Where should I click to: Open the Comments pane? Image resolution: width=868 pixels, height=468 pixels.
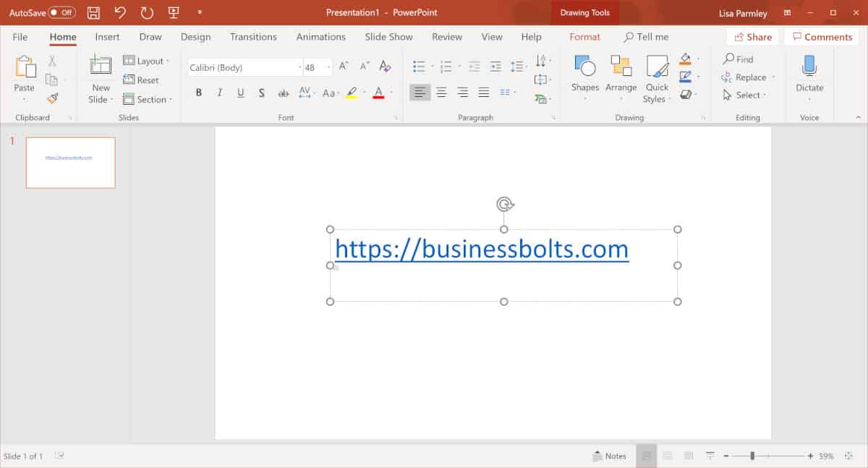pyautogui.click(x=822, y=37)
